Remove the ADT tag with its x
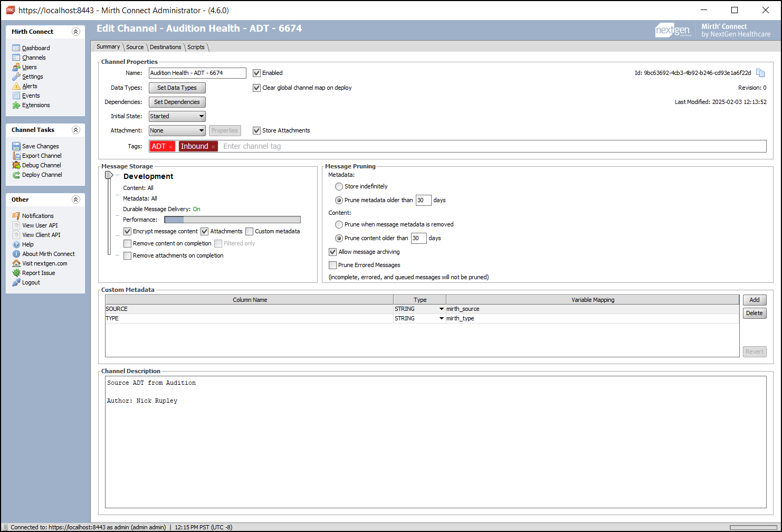The width and height of the screenshot is (782, 532). 170,147
